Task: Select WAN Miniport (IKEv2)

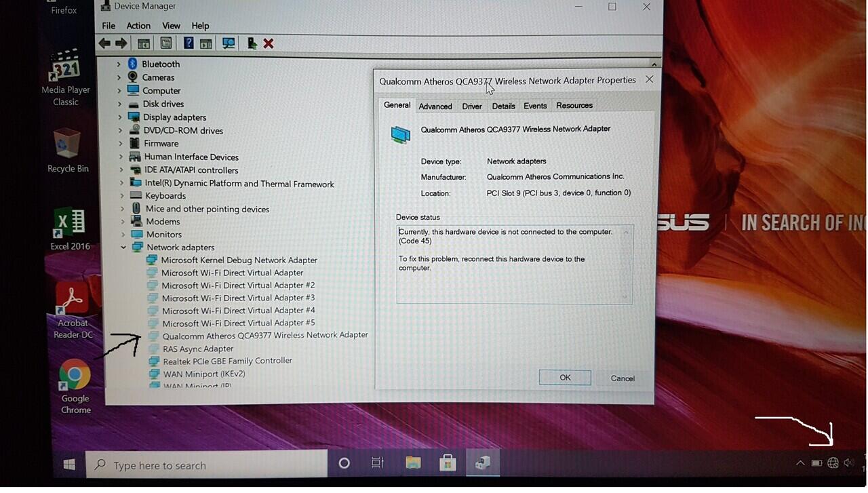Action: point(204,374)
